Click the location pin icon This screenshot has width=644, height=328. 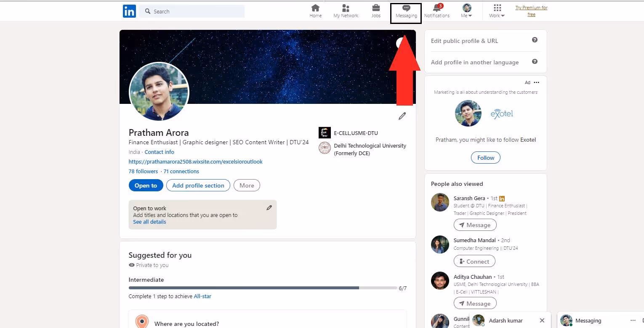coord(142,322)
